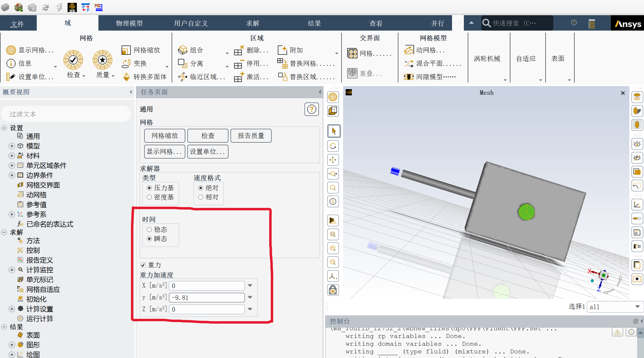Image resolution: width=644 pixels, height=358 pixels.
Task: Click the 转换多面体 icon
Action: (x=126, y=77)
